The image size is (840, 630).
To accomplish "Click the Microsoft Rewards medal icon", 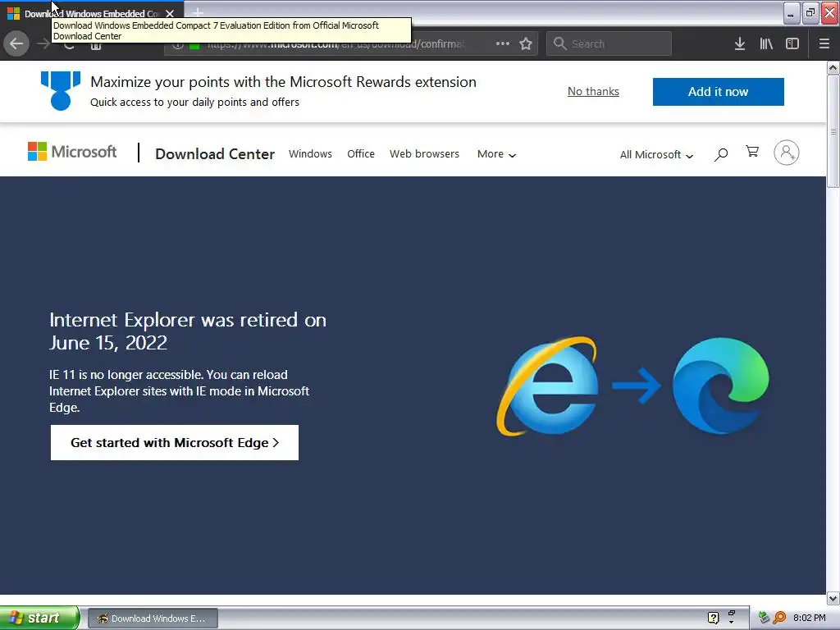I will click(x=61, y=91).
